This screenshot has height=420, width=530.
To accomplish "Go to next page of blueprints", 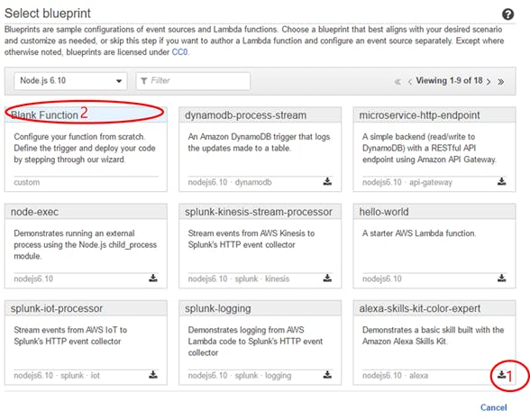I will pyautogui.click(x=489, y=81).
